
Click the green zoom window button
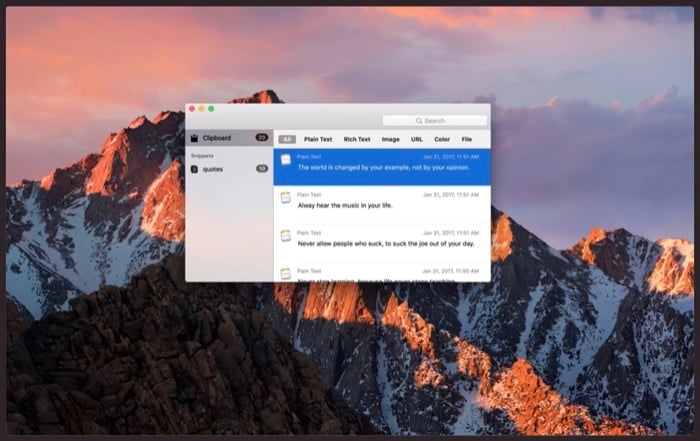pos(211,108)
